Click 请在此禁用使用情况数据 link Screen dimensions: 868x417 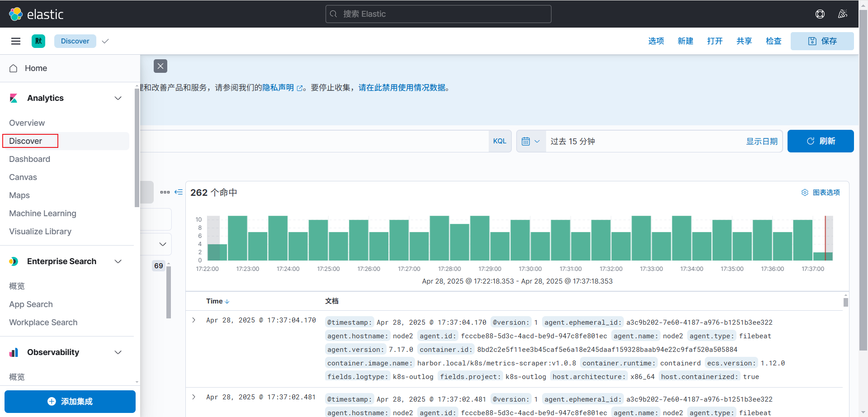[402, 88]
